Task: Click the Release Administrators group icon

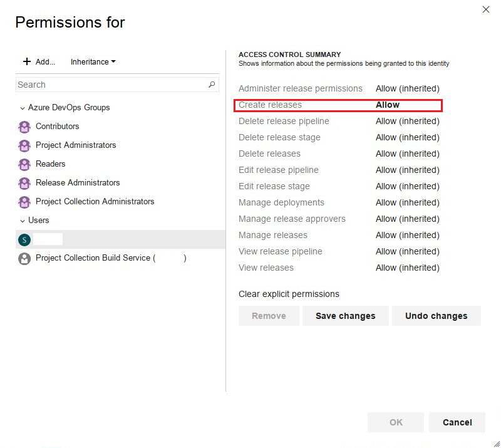Action: click(x=24, y=183)
